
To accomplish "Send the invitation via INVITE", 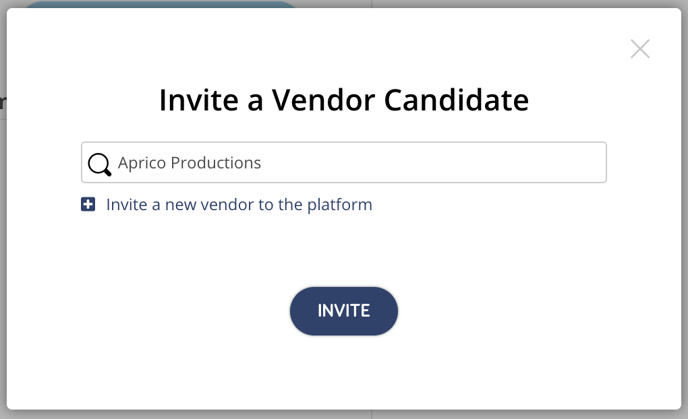I will tap(344, 311).
